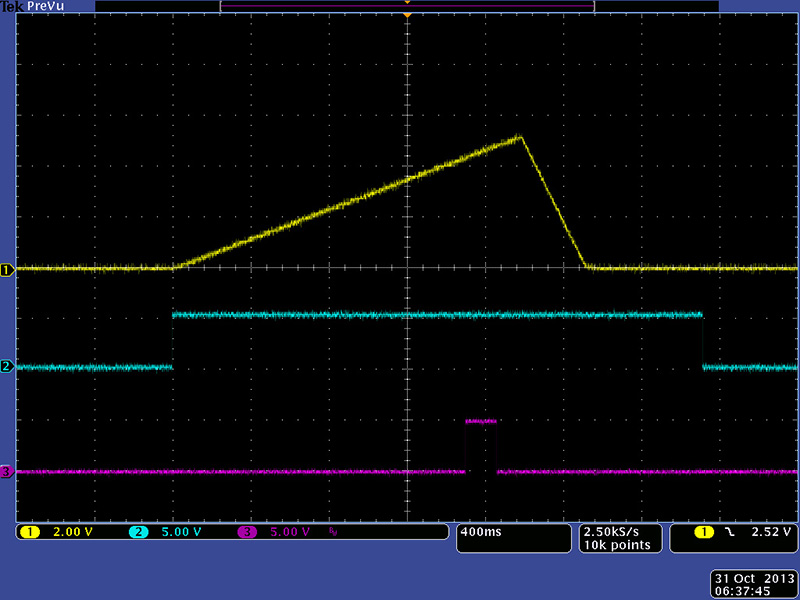Viewport: 800px width, 600px height.
Task: Click the 10k points record length readout
Action: [619, 545]
